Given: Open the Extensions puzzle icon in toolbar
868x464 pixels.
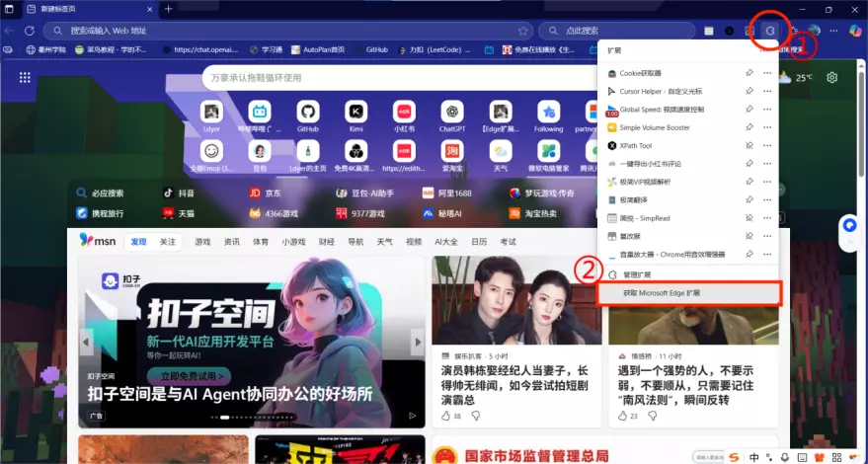Looking at the screenshot, I should click(x=771, y=31).
